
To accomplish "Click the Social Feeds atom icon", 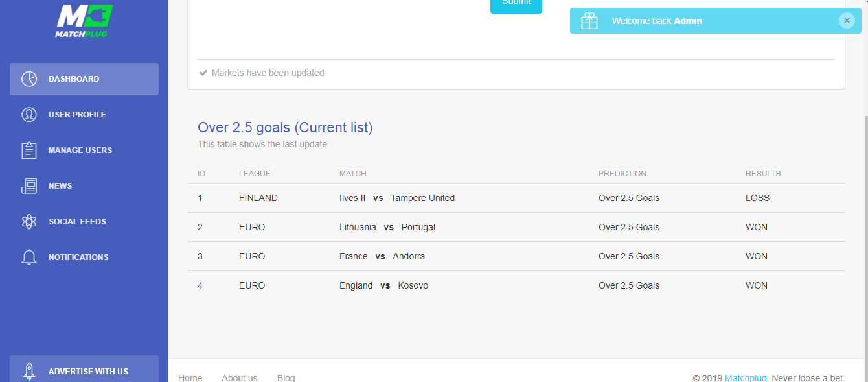I will click(x=29, y=222).
